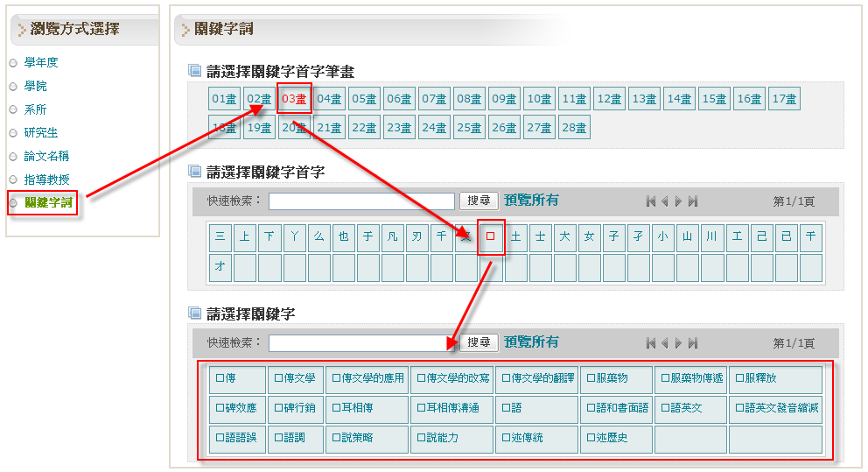The image size is (868, 472).
Task: Open 學年度 in the browse sidebar
Action: coord(41,62)
